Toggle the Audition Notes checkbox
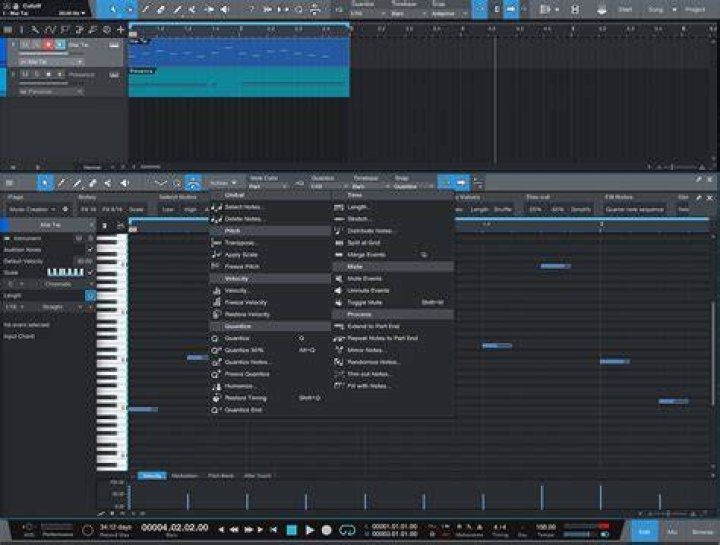The width and height of the screenshot is (720, 545). point(90,250)
